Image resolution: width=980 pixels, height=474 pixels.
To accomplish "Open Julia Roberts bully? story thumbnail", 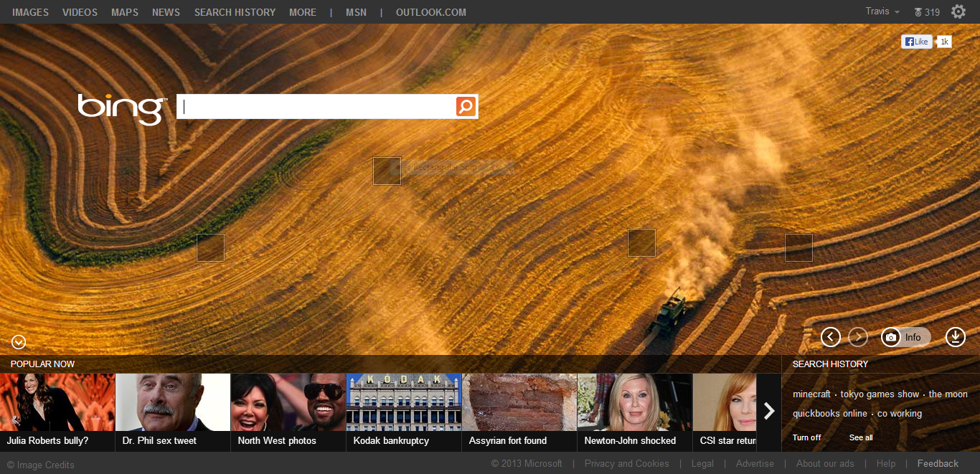I will (x=57, y=412).
